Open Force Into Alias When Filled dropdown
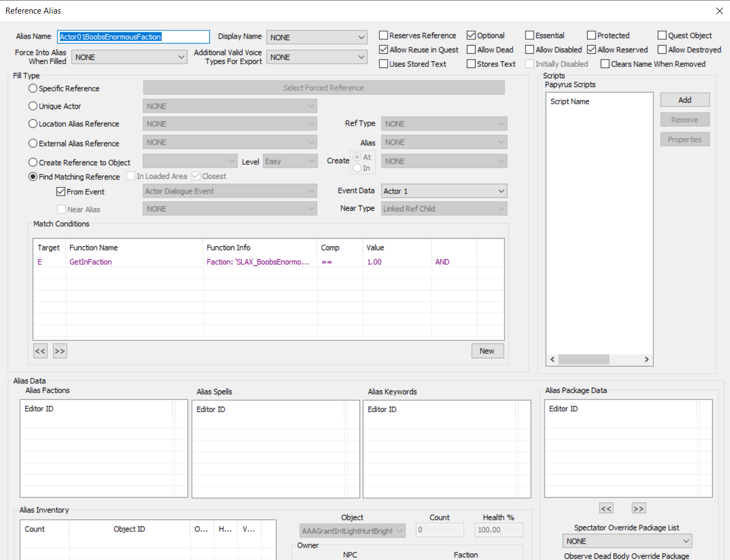 (x=129, y=57)
